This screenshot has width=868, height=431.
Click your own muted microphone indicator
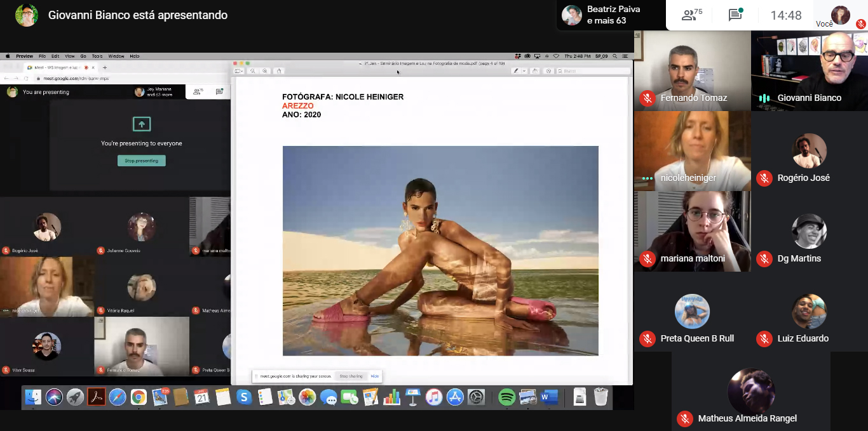tap(860, 24)
